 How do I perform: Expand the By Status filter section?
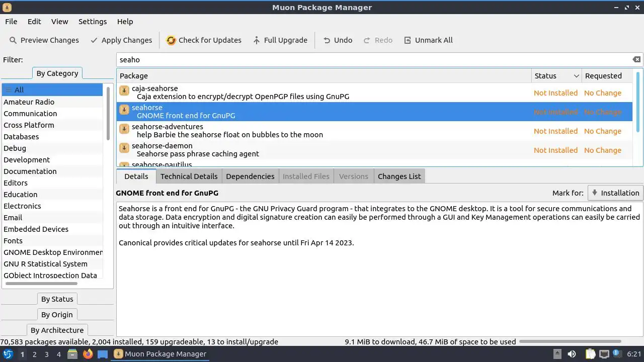57,299
